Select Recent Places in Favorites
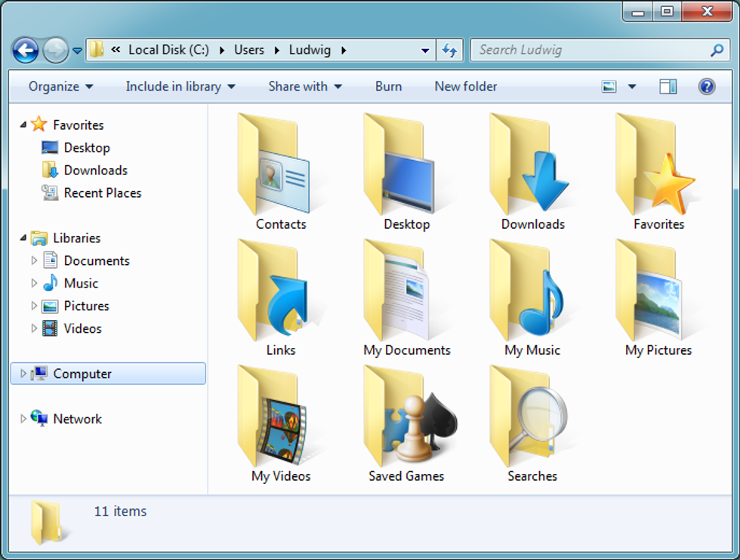 [102, 193]
